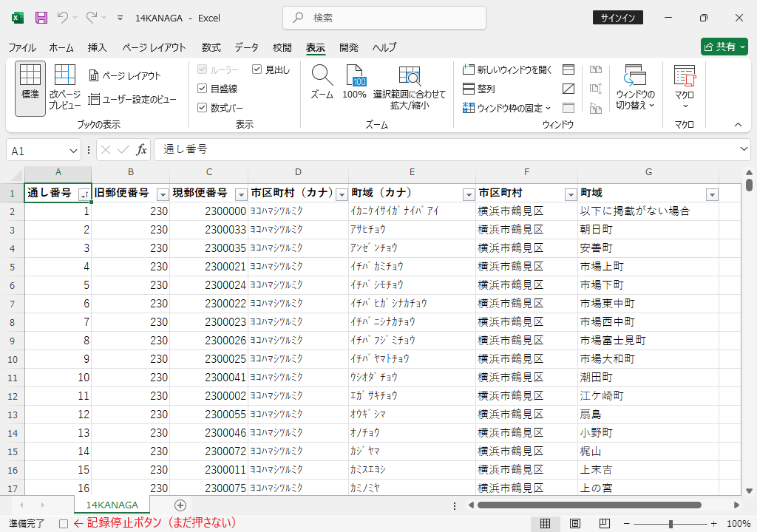Image resolution: width=757 pixels, height=532 pixels.
Task: Open the マクロ dropdown arrow
Action: click(x=685, y=106)
